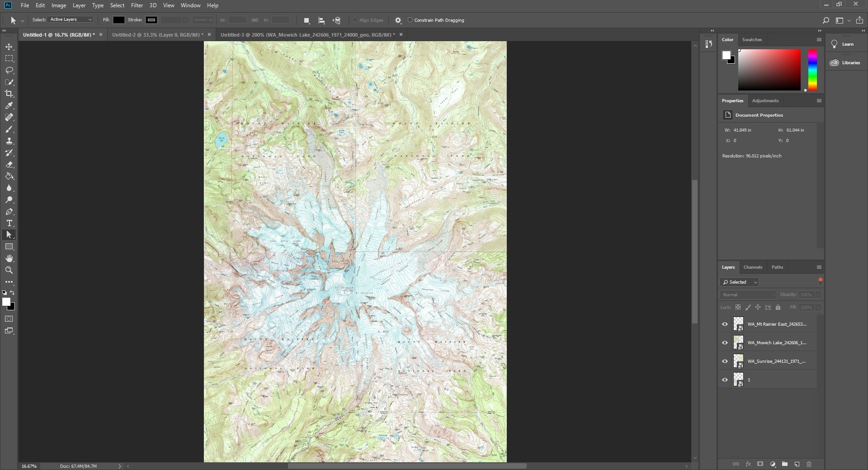
Task: Switch to the Channels tab
Action: coord(753,267)
